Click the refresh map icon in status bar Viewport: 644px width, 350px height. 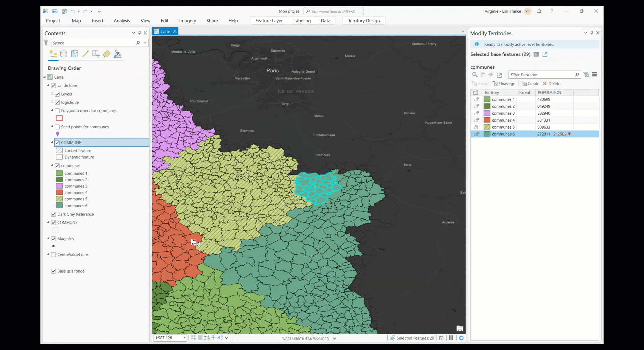(461, 338)
